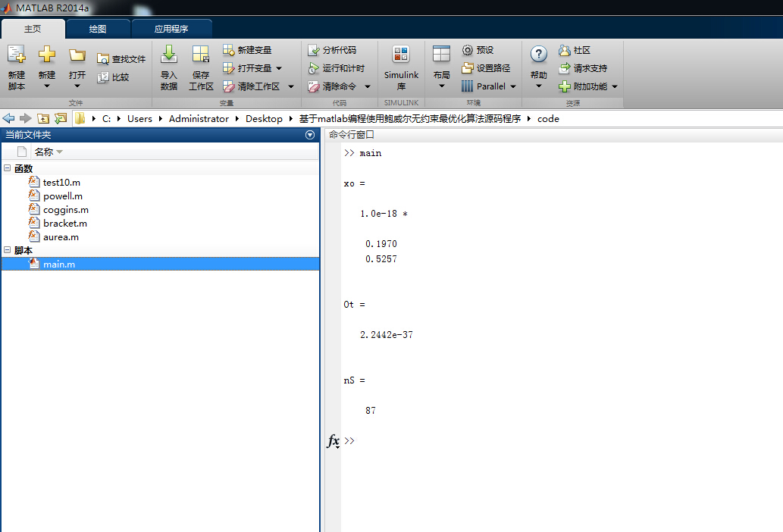Go back with the blue left arrow
The width and height of the screenshot is (783, 532).
pos(8,118)
